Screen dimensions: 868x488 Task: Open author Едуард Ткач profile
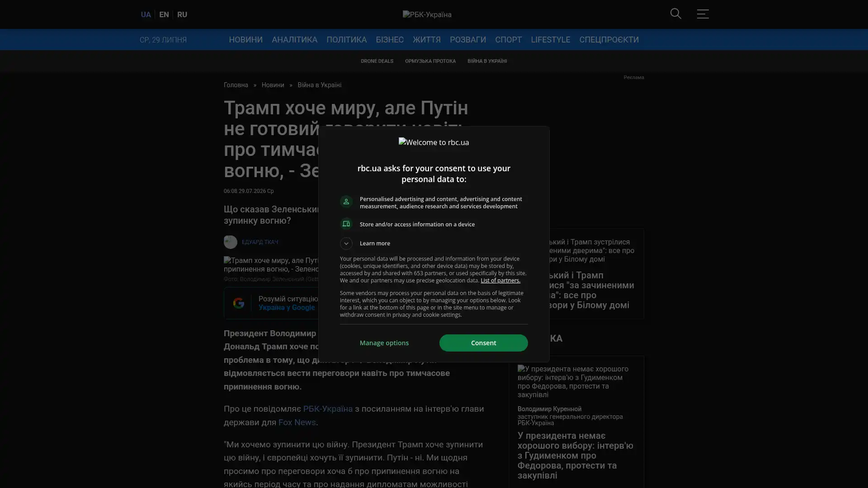point(259,242)
